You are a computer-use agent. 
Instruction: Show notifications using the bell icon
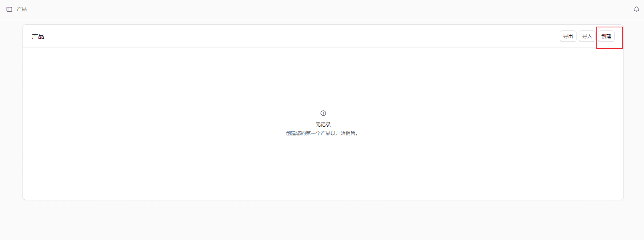(636, 9)
